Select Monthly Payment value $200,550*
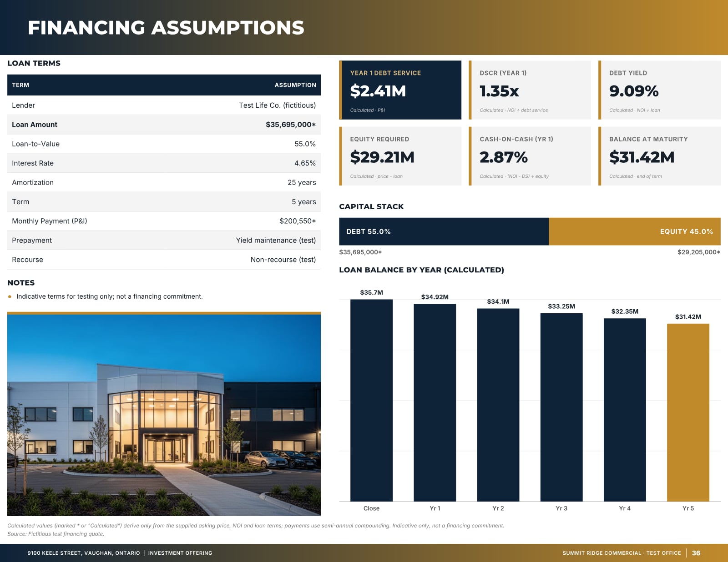The image size is (728, 562). 298,221
